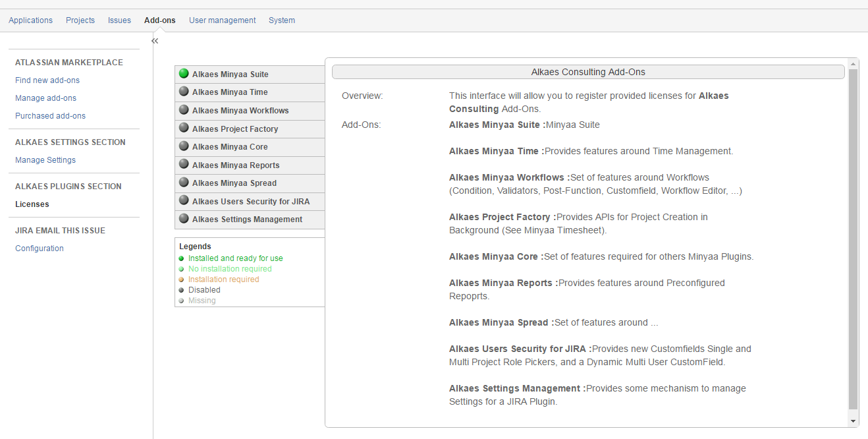868x439 pixels.
Task: Click the status icon beside Alkaes Settings Management
Action: (184, 219)
